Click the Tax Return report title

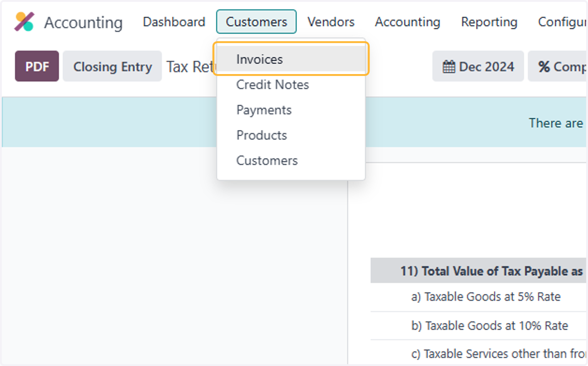click(191, 67)
